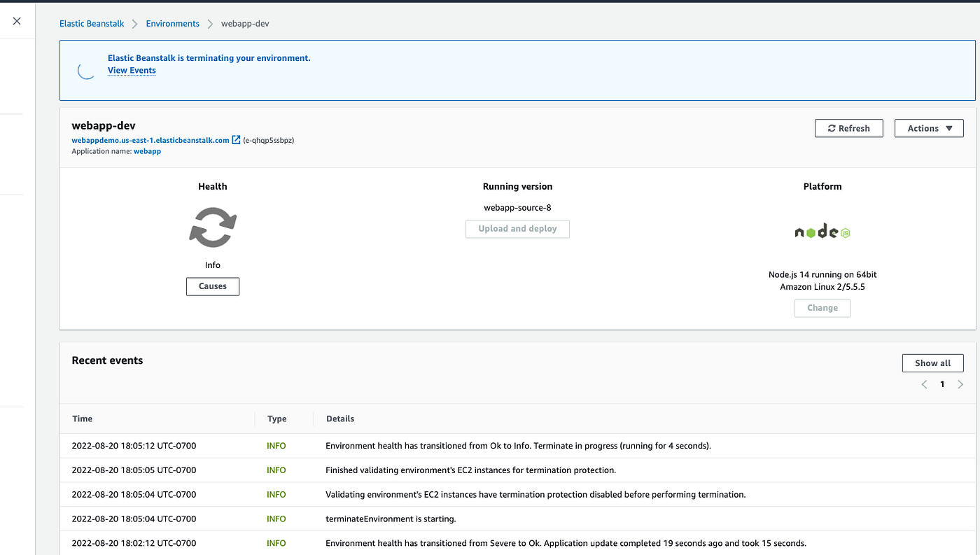Click the Upload and deploy button
This screenshot has height=555, width=980.
pyautogui.click(x=517, y=229)
